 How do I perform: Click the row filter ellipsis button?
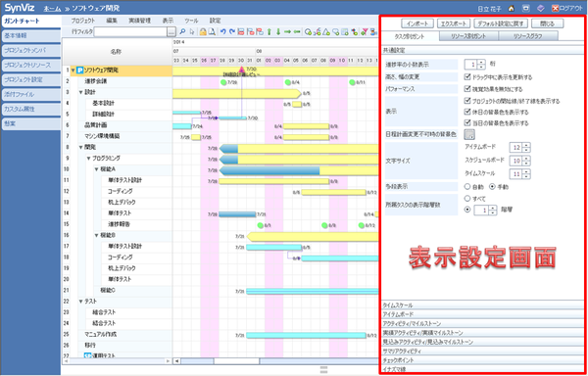[x=171, y=32]
